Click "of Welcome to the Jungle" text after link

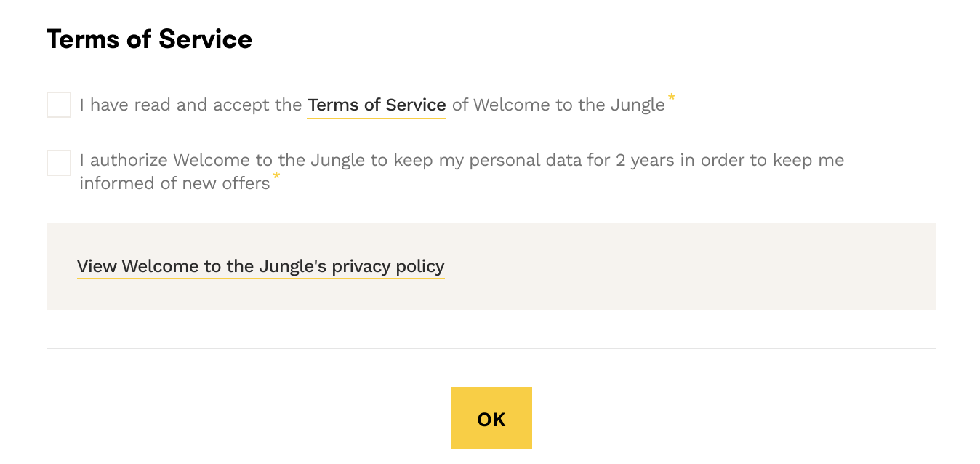(x=558, y=105)
